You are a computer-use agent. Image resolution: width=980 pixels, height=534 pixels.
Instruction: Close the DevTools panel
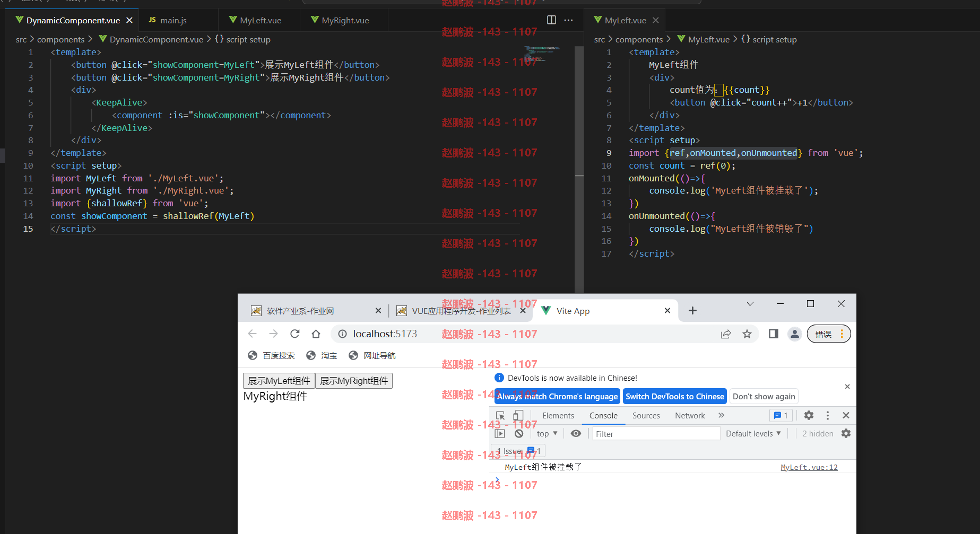(846, 415)
